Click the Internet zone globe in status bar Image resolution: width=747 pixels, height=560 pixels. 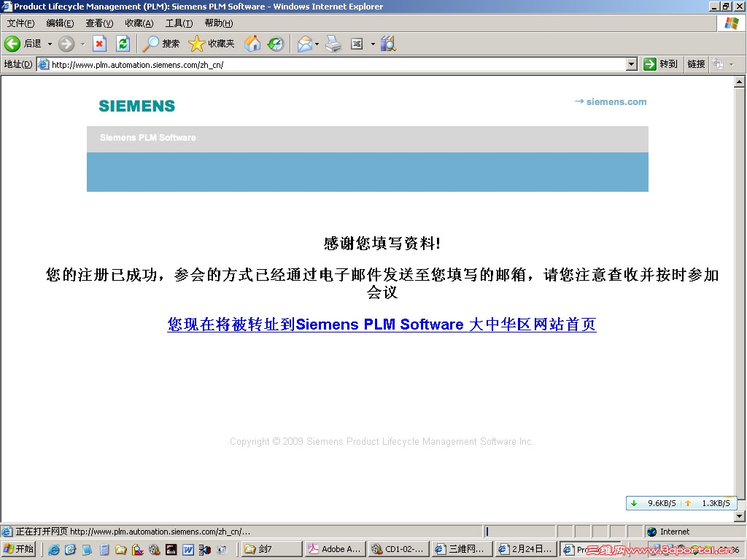pos(651,532)
